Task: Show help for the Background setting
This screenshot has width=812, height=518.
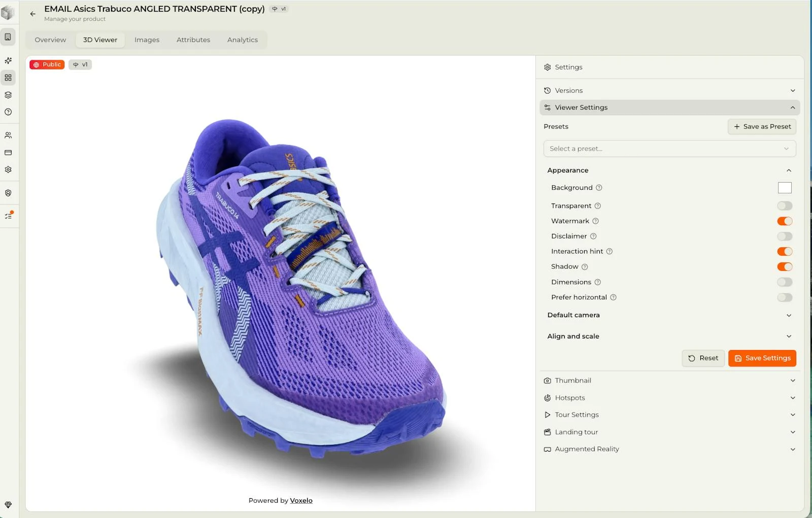Action: [599, 188]
